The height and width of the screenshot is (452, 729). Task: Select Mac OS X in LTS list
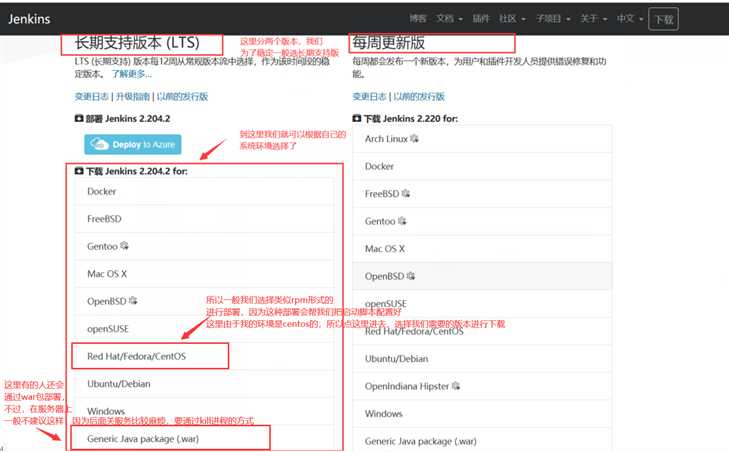click(205, 274)
